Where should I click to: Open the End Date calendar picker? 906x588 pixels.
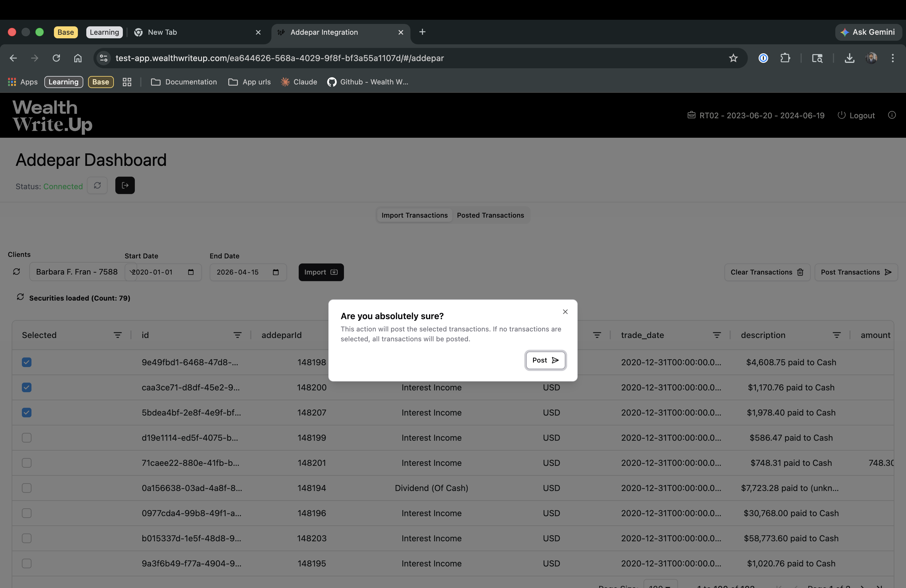(x=276, y=272)
